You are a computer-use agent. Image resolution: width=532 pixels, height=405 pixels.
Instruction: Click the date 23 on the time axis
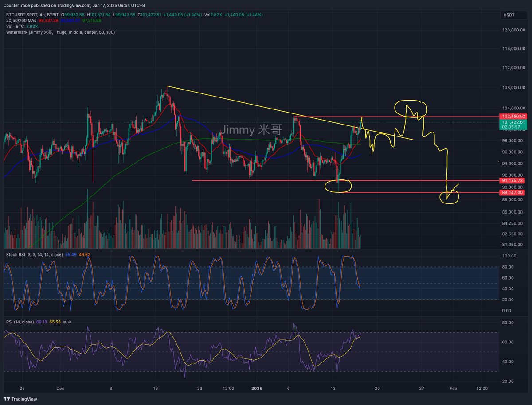click(x=200, y=388)
